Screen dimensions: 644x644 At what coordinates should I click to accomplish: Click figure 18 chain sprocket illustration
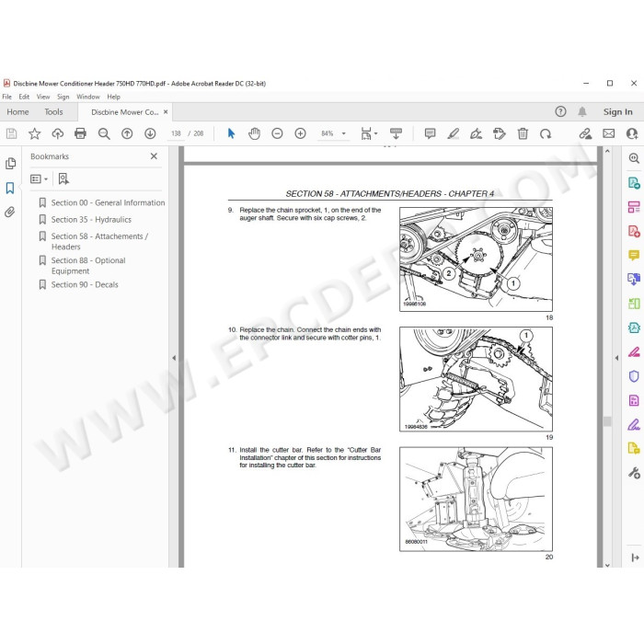click(476, 259)
